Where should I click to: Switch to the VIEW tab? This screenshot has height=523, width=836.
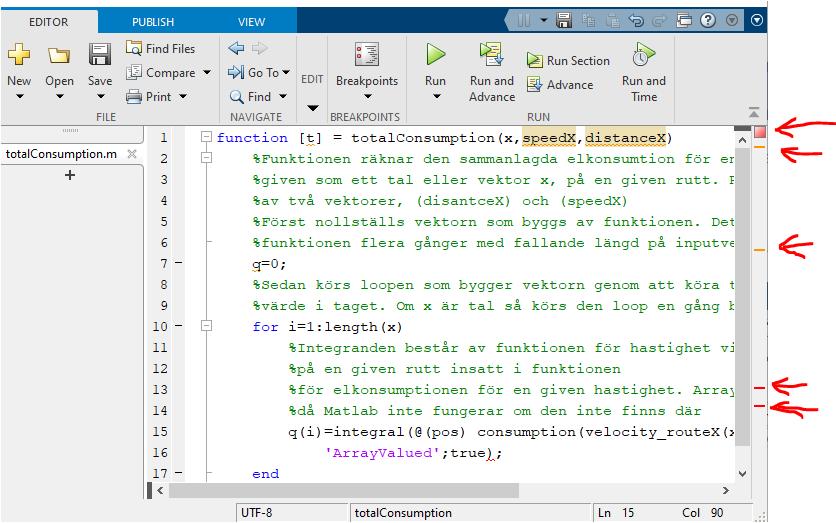[x=251, y=22]
